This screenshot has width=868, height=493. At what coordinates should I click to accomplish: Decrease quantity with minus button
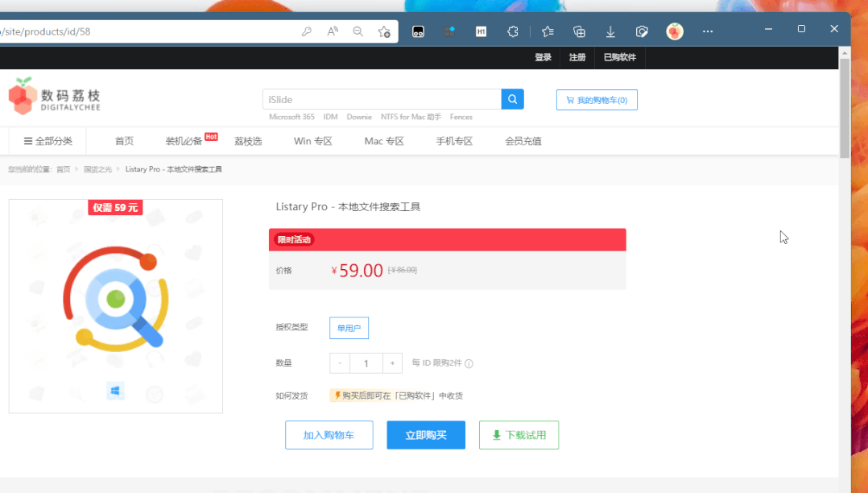339,363
